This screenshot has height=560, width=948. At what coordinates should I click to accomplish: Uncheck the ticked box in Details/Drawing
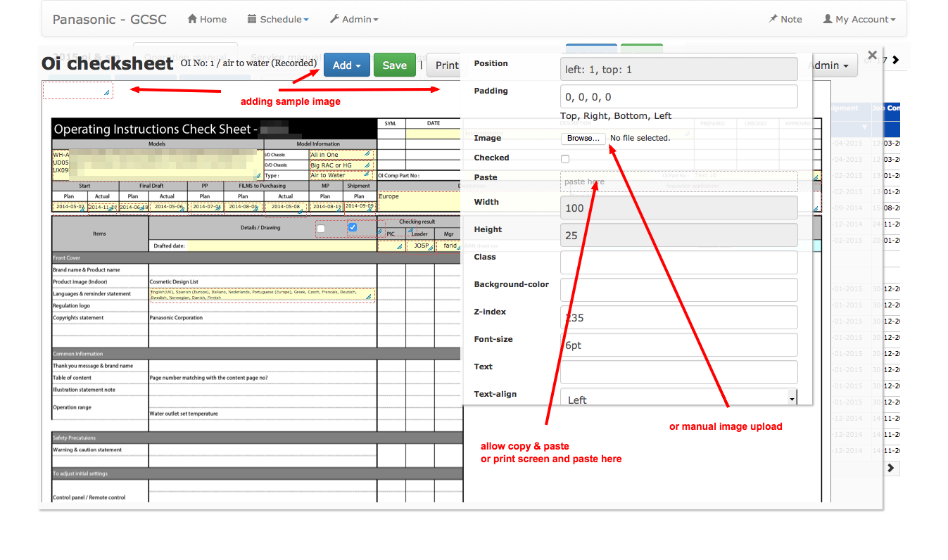[x=353, y=227]
